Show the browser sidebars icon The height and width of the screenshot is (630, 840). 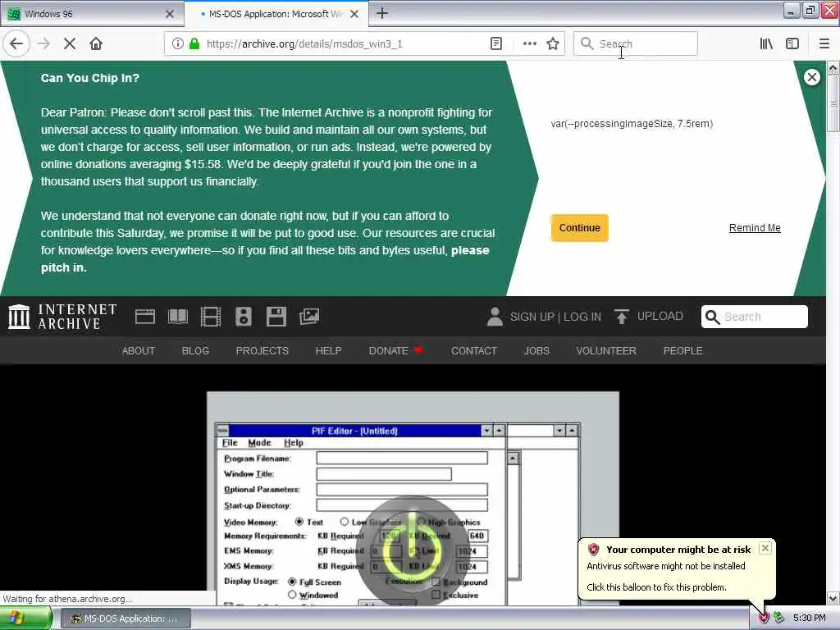click(792, 44)
